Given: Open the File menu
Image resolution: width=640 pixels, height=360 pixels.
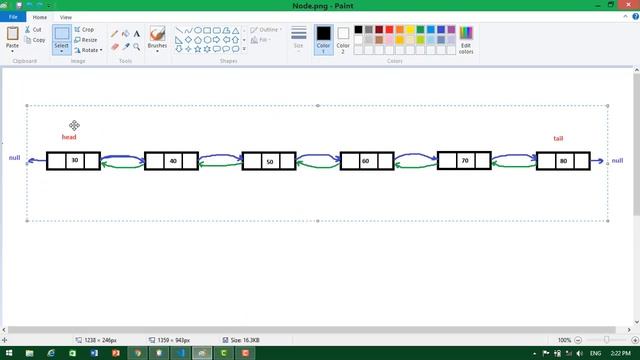Looking at the screenshot, I should (13, 17).
